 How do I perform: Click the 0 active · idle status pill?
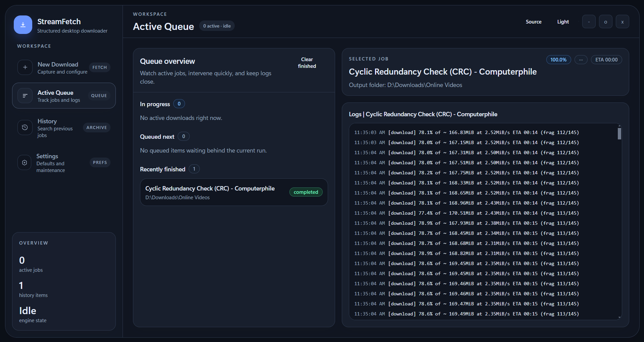(217, 26)
